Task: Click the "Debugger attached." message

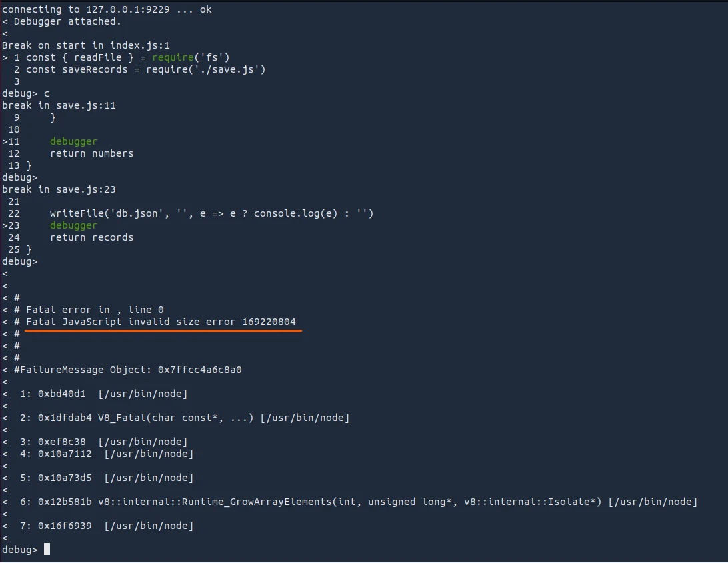Action: pos(67,21)
